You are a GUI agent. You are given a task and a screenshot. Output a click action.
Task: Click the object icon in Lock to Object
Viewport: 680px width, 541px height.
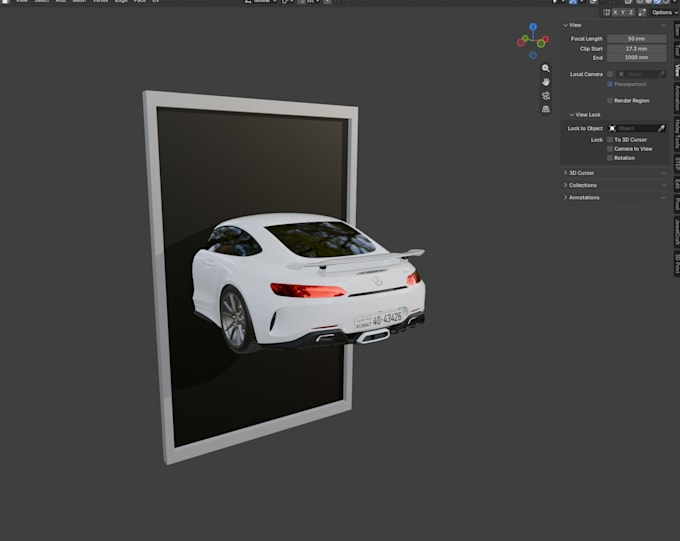coord(612,128)
